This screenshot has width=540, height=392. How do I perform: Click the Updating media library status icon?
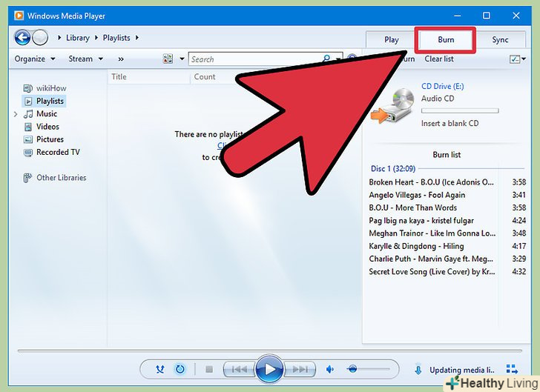[x=418, y=370]
